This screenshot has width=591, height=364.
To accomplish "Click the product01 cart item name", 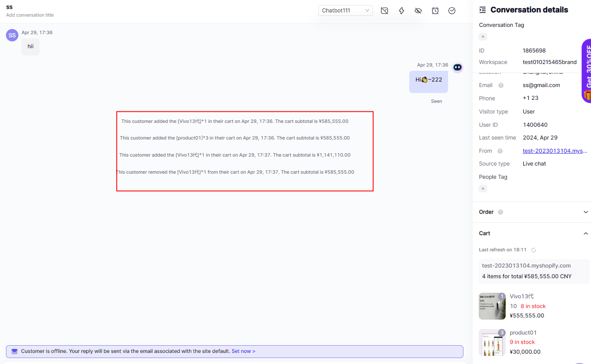I will [523, 333].
